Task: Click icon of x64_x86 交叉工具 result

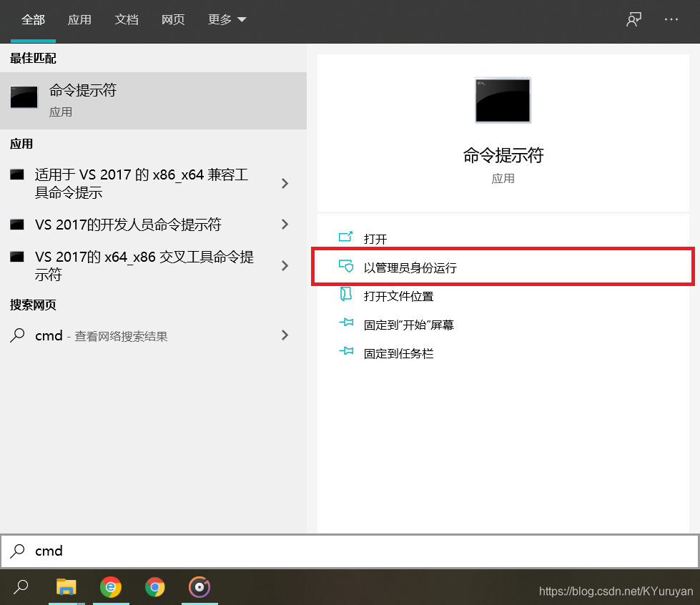Action: 17,257
